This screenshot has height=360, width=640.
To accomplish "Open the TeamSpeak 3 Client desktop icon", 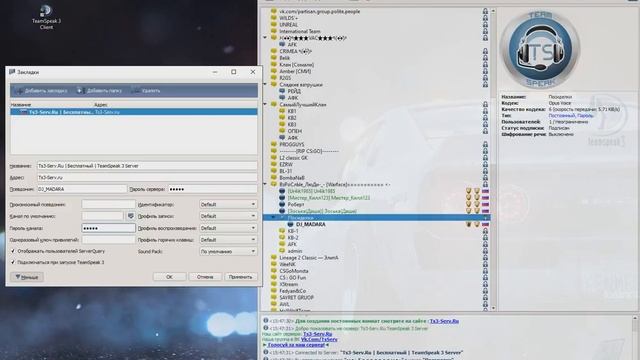I will click(46, 17).
